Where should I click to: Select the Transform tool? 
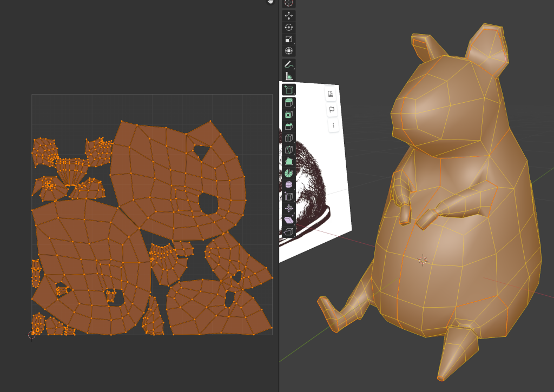[x=289, y=50]
